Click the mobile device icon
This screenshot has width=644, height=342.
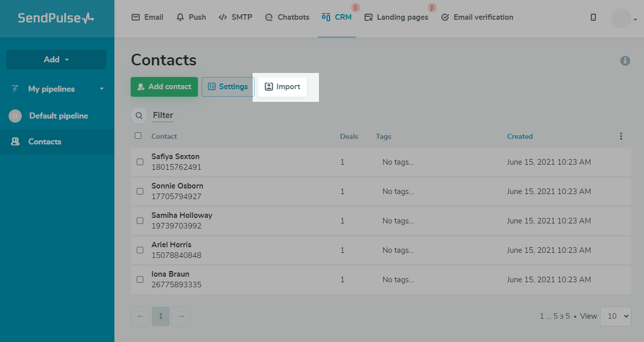coord(593,17)
